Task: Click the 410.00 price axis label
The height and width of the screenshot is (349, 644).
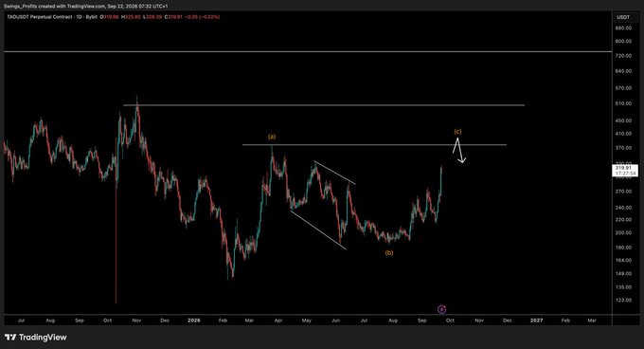Action: coord(623,134)
